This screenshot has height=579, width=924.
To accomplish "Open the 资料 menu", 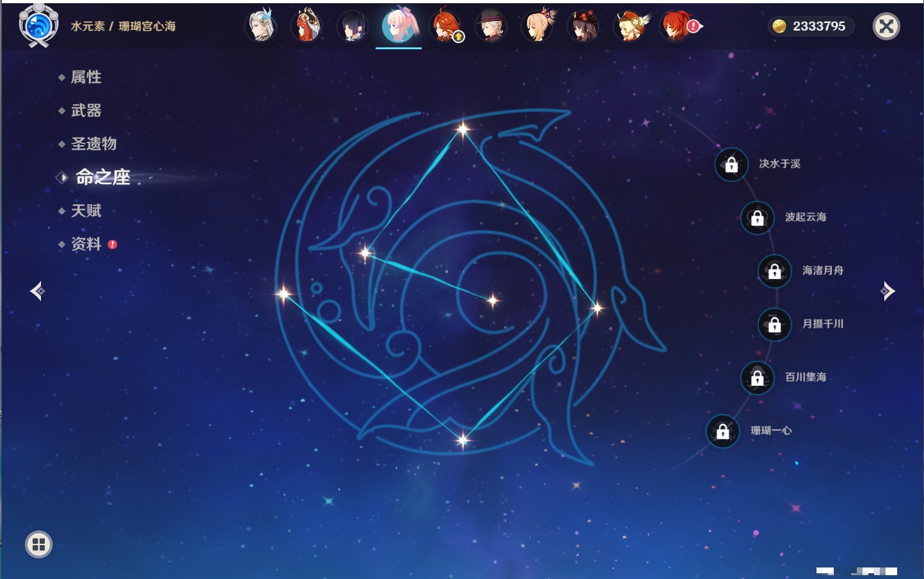I will tap(86, 244).
